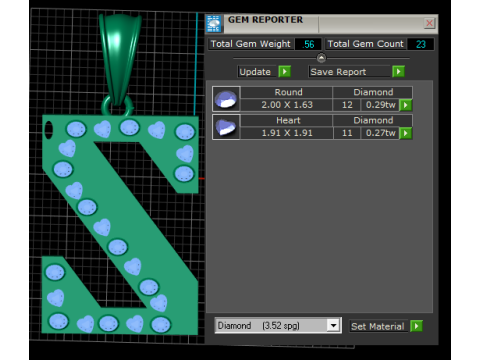
Task: Run Update with its green arrow
Action: [x=285, y=72]
